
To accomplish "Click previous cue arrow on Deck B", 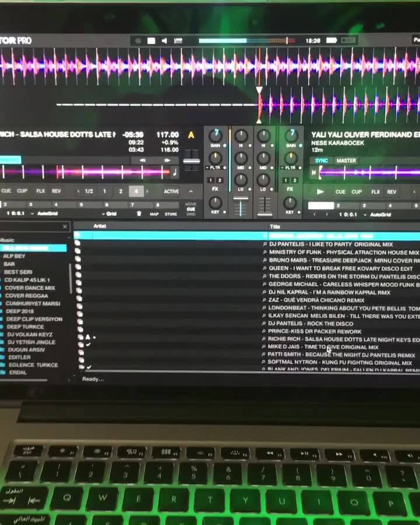I will (x=314, y=214).
